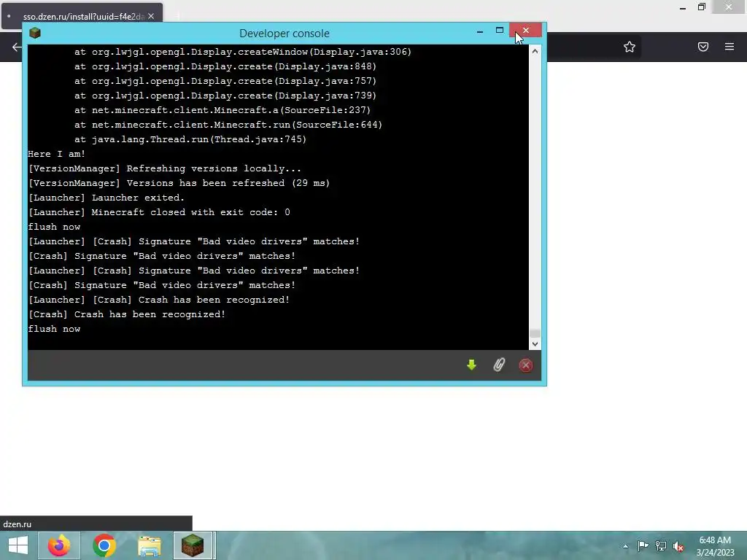This screenshot has height=560, width=747.
Task: Click the console scrollbar up arrow
Action: 535,51
